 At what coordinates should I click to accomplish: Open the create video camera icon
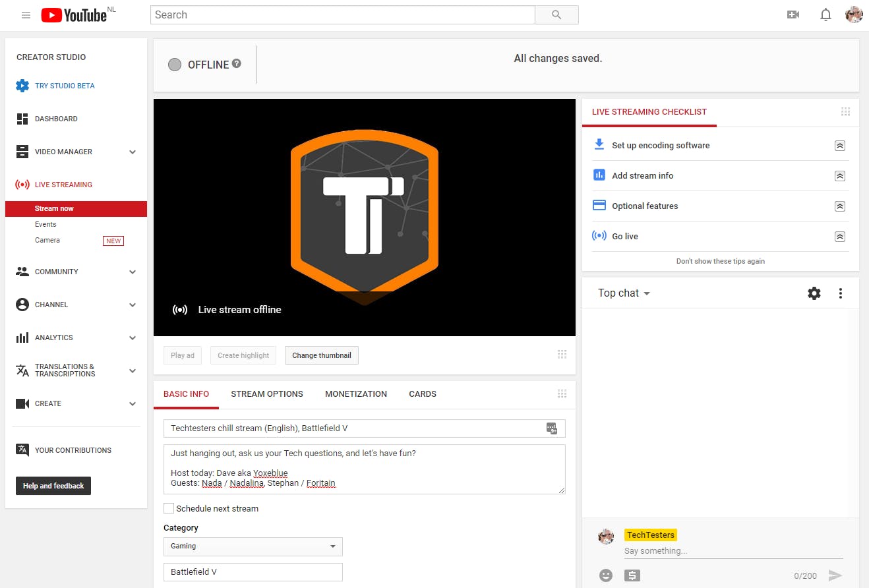pyautogui.click(x=793, y=15)
